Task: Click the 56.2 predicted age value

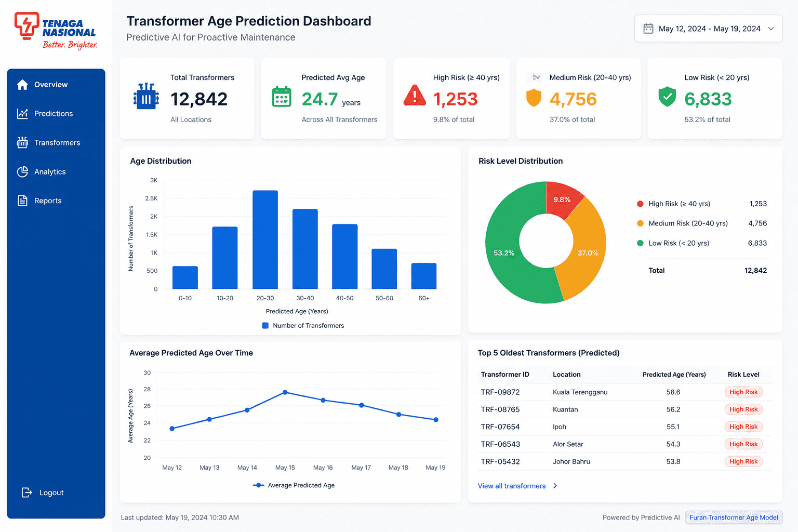Action: tap(673, 409)
